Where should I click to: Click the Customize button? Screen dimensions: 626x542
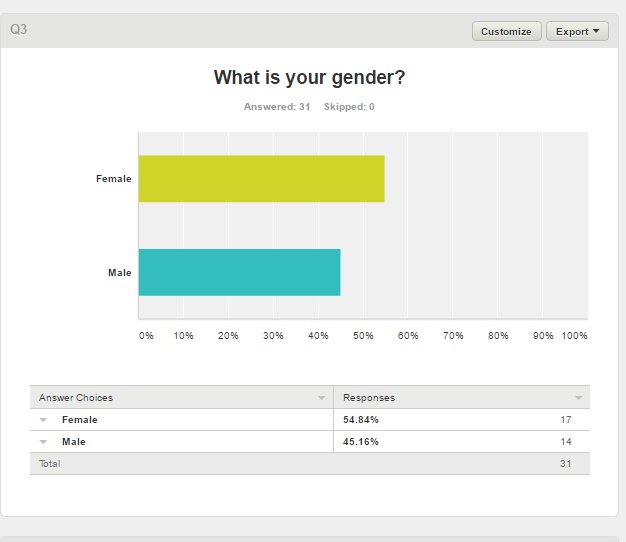pyautogui.click(x=506, y=31)
